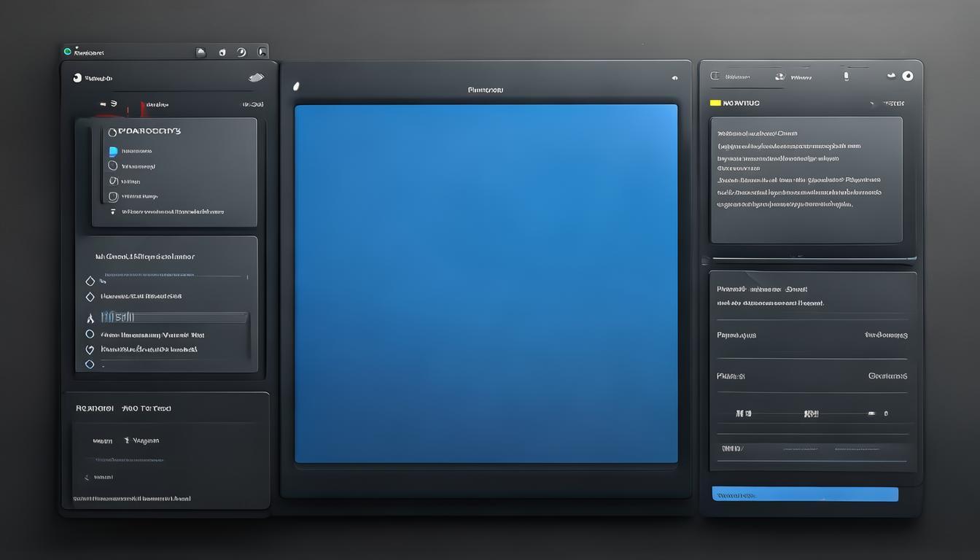Viewport: 980px width, 560px height.
Task: Click the large blue canvas area
Action: (x=486, y=283)
